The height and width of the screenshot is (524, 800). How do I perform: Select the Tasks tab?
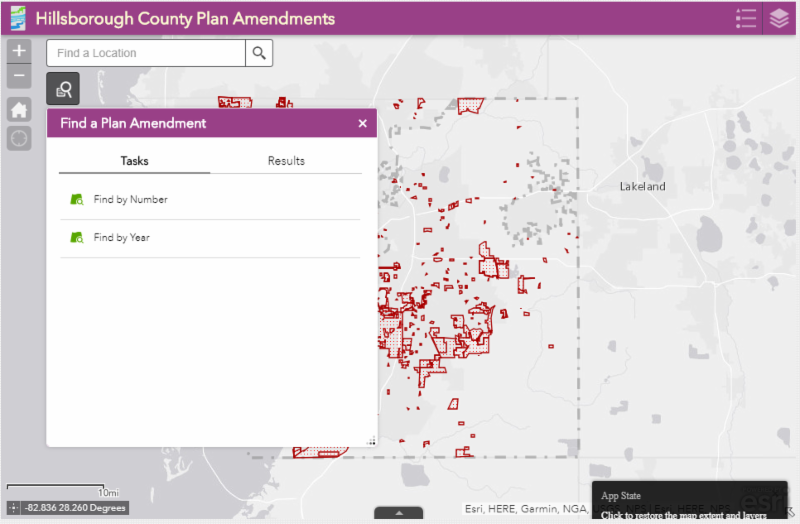(134, 161)
